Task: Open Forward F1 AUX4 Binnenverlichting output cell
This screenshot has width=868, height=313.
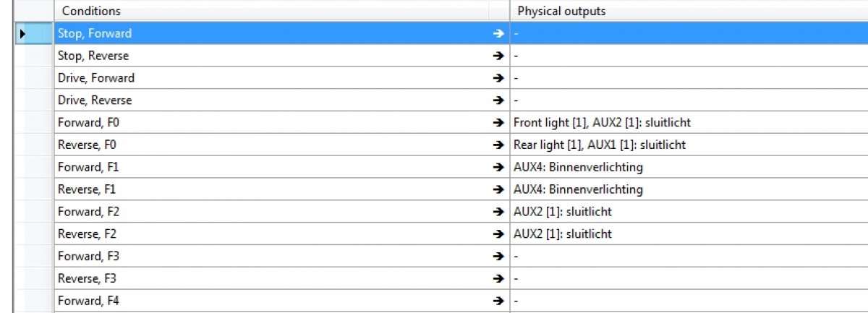Action: point(689,168)
